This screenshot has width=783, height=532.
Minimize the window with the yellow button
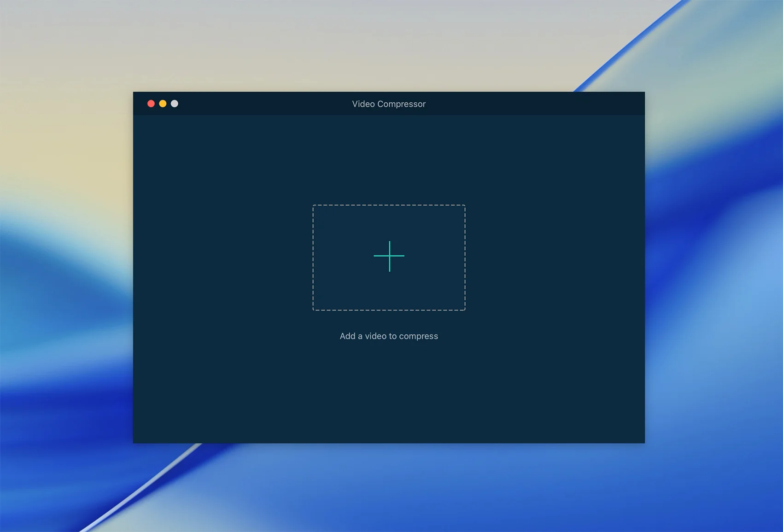click(x=163, y=104)
